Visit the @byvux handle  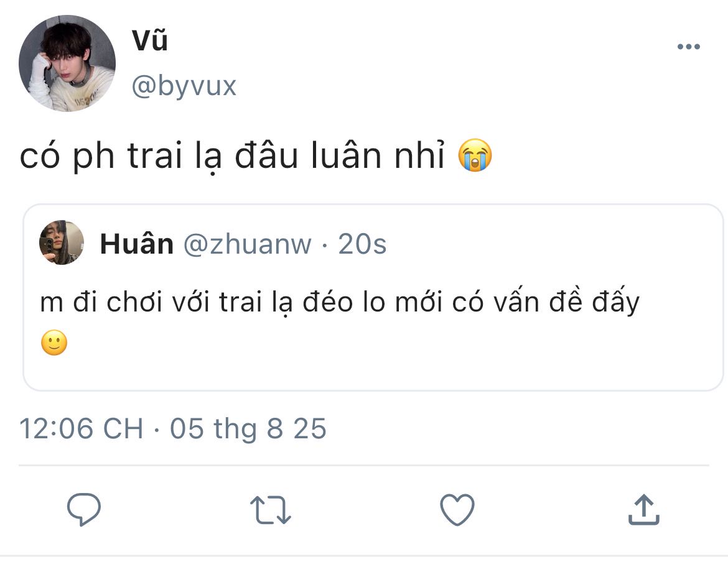pyautogui.click(x=184, y=86)
